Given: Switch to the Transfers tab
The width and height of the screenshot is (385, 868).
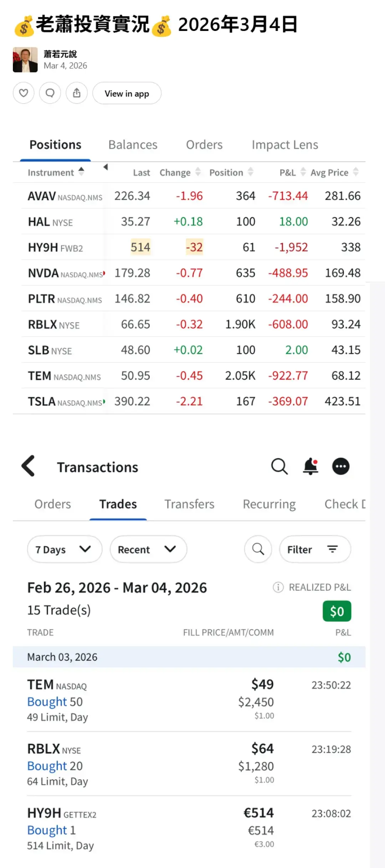Looking at the screenshot, I should coord(189,504).
